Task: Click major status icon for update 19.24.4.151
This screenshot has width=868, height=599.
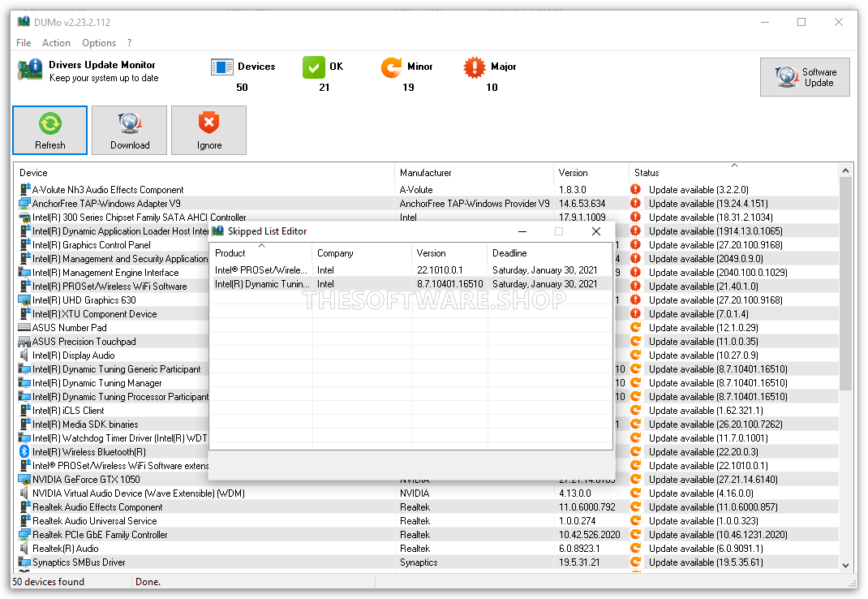Action: pos(635,204)
